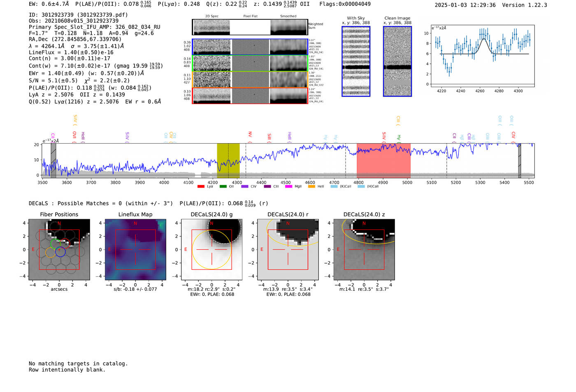Click the magenta MgII legend swatch
This screenshot has height=392, width=576.
click(289, 186)
